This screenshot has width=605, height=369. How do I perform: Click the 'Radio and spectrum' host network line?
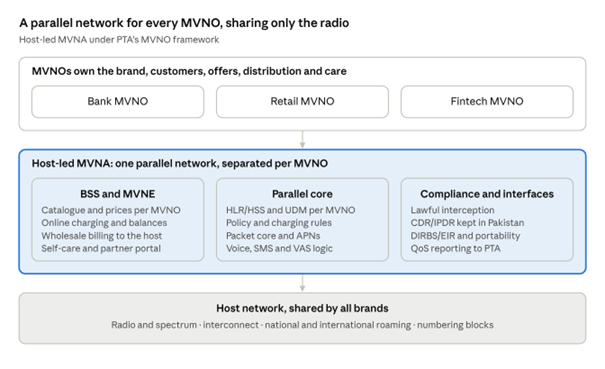[x=302, y=325]
